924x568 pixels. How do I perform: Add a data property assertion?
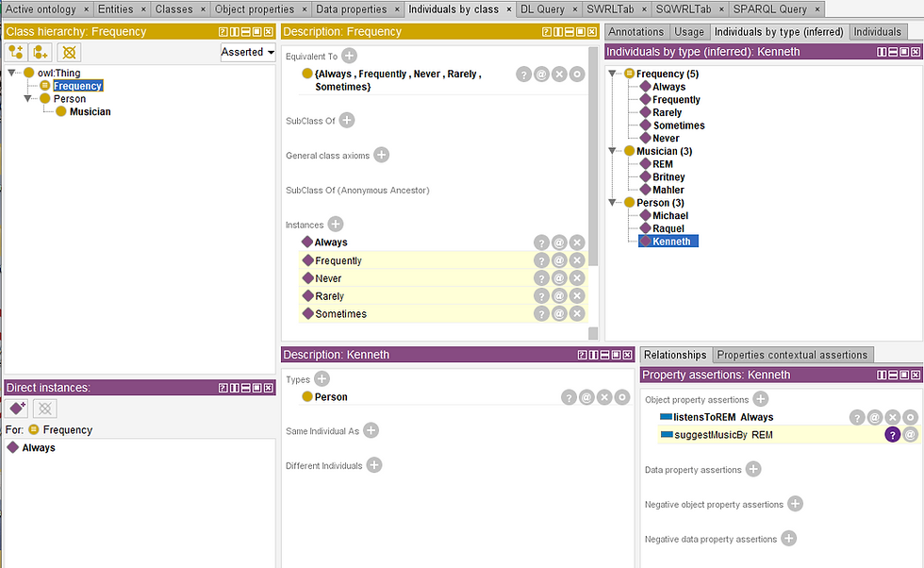[753, 470]
